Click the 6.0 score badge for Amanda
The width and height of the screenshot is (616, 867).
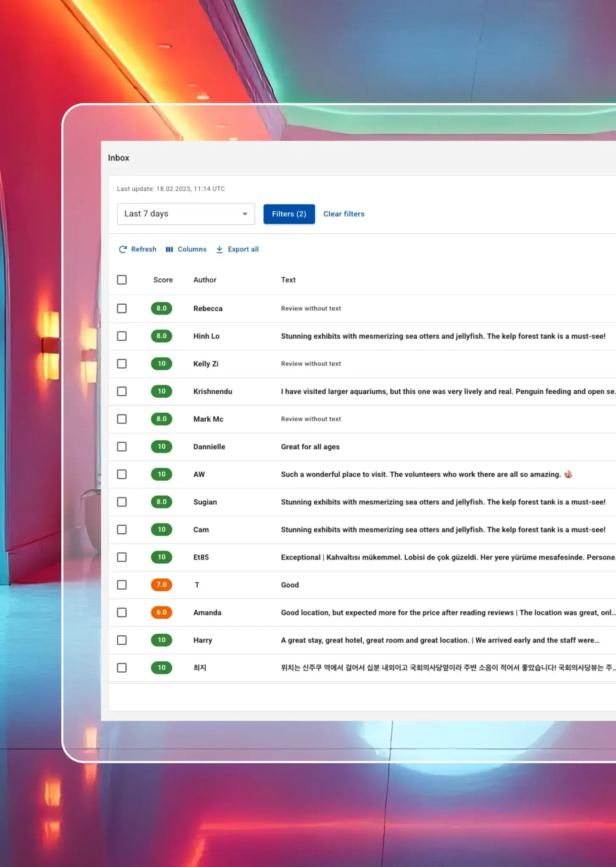(161, 612)
